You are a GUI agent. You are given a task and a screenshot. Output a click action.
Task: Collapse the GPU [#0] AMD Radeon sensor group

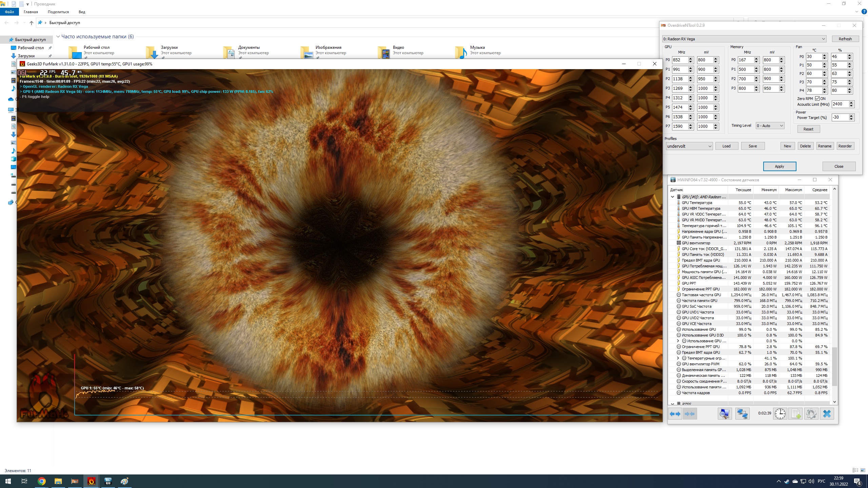click(x=672, y=197)
